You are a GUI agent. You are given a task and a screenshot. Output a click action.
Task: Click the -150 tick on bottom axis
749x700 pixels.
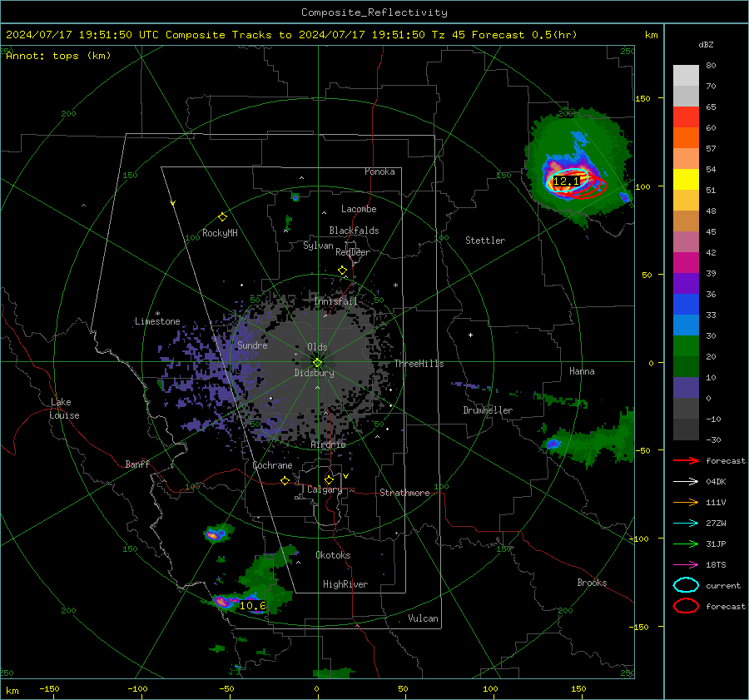[49, 688]
